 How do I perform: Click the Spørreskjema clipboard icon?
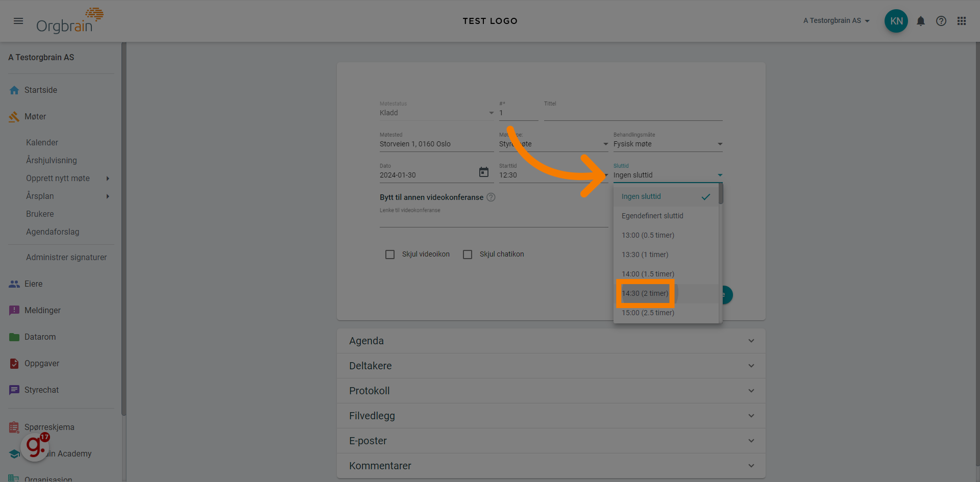coord(14,427)
